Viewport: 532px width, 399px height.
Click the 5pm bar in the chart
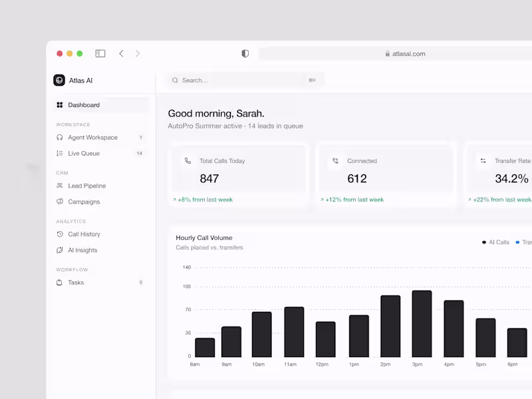click(x=485, y=338)
